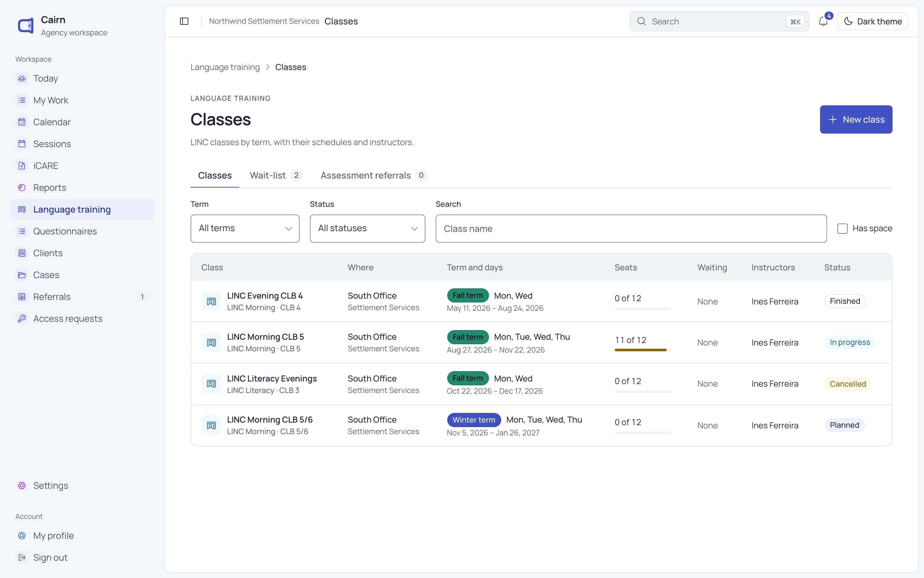924x578 pixels.
Task: Click the Sign out icon
Action: (x=22, y=557)
